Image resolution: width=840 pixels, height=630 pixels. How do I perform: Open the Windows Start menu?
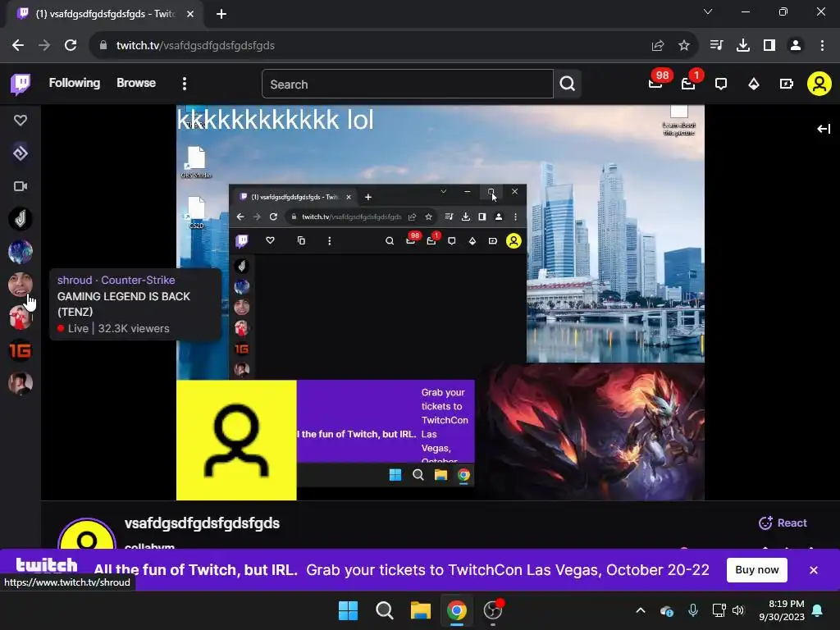[x=348, y=610]
